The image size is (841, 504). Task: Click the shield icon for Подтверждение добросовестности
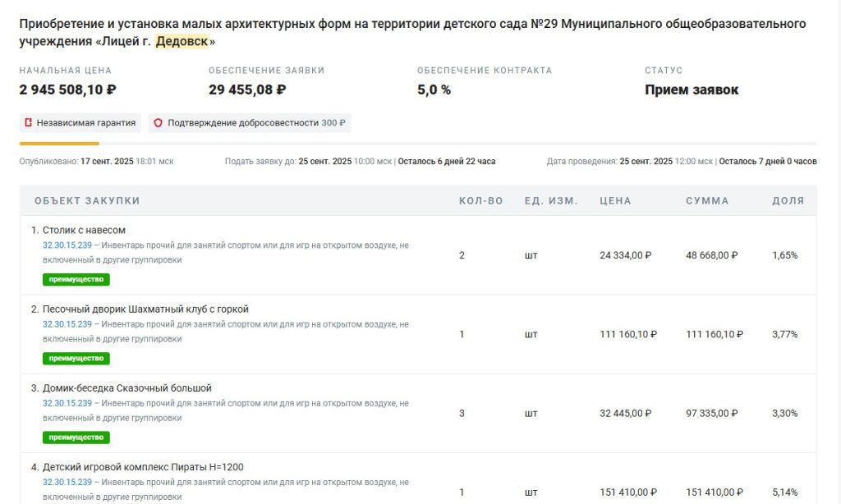(x=159, y=123)
